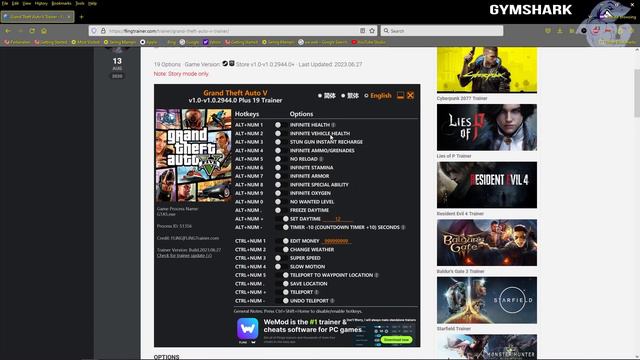Bookmark this page with the star icon
This screenshot has height=360, width=640.
click(x=372, y=31)
